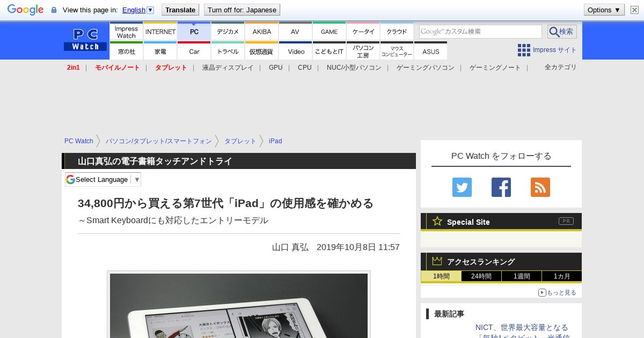
Task: Open the GAME Watch tab
Action: coord(329,31)
